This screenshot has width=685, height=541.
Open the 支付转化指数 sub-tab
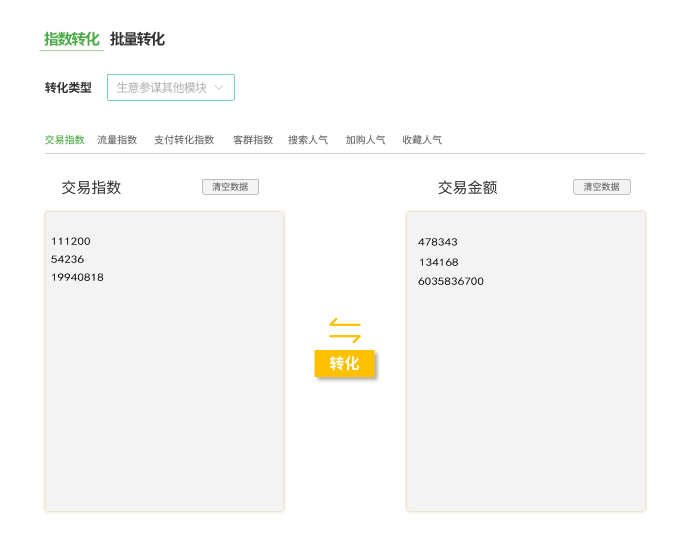point(184,140)
